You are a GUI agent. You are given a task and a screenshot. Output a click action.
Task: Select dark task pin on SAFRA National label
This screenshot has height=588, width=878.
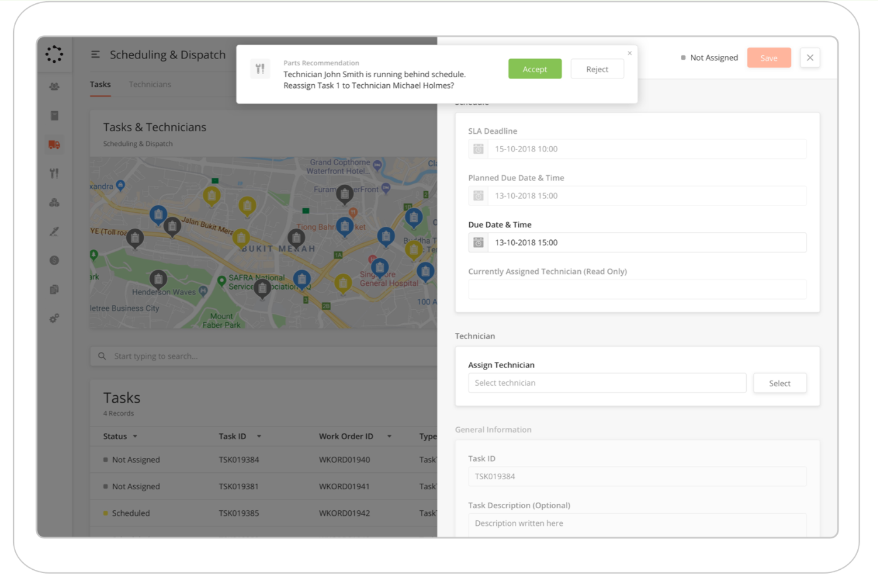pyautogui.click(x=263, y=288)
